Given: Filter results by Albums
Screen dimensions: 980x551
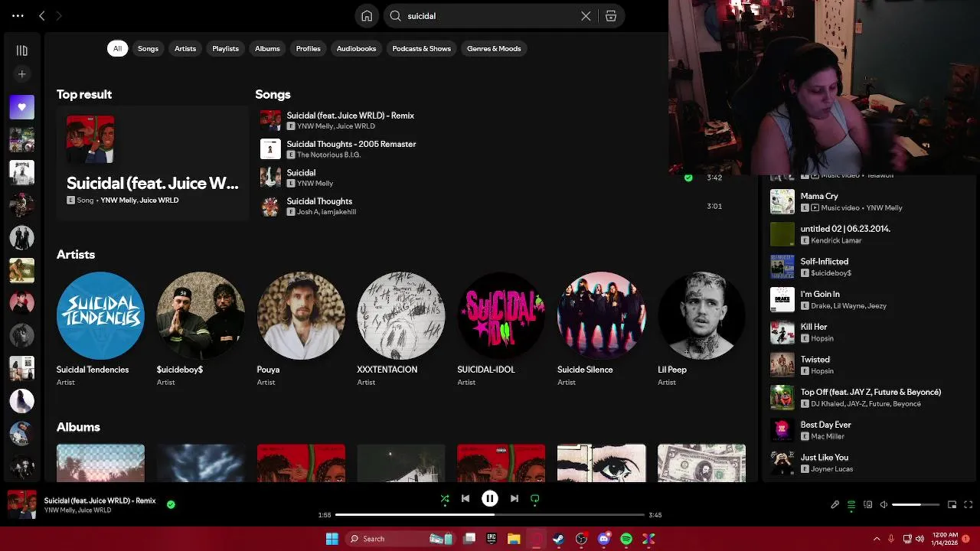Looking at the screenshot, I should tap(267, 48).
